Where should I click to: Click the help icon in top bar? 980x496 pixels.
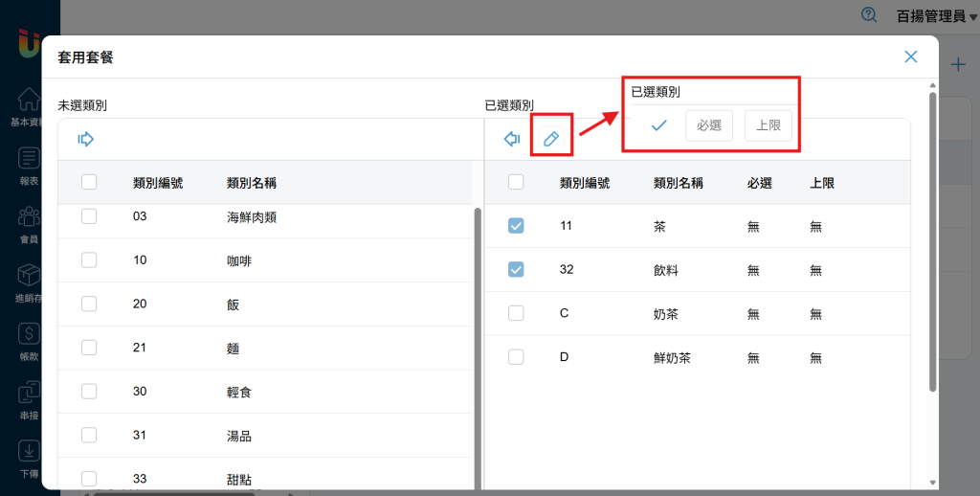(869, 14)
